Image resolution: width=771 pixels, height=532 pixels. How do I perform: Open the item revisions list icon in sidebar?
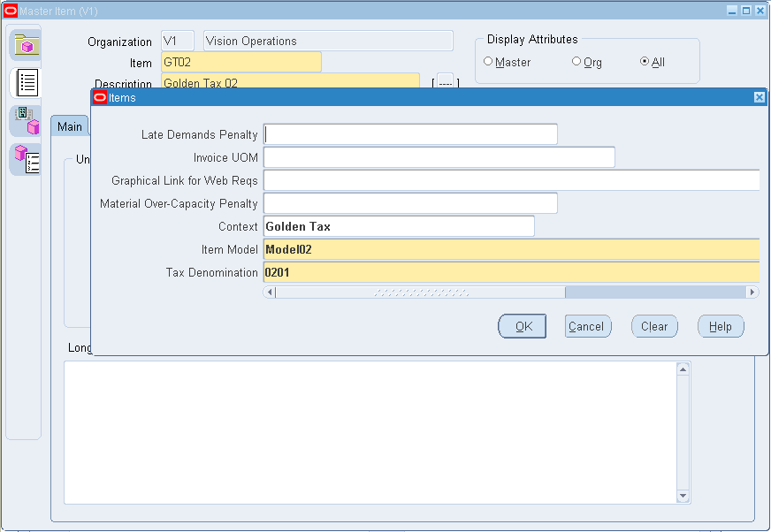27,159
